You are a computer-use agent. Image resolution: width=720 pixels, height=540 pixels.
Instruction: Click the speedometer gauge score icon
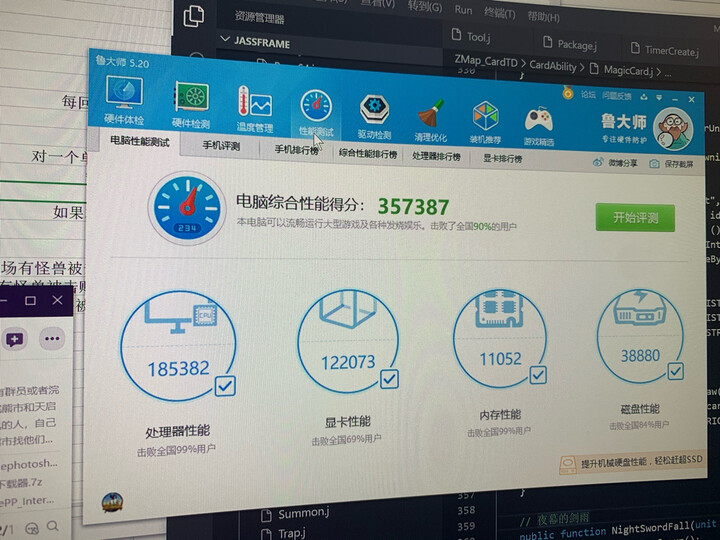[x=187, y=208]
